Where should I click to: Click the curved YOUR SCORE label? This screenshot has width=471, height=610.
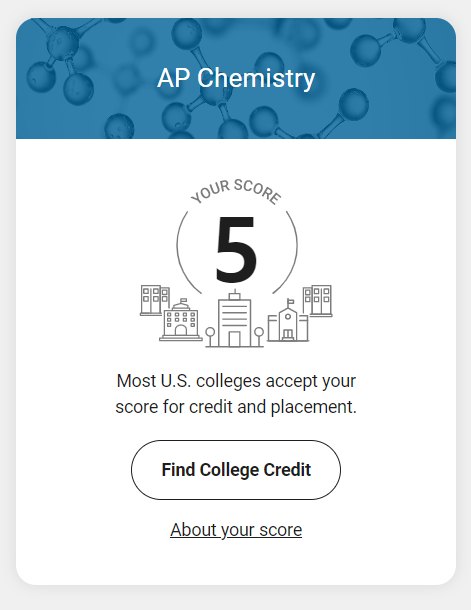pos(236,191)
